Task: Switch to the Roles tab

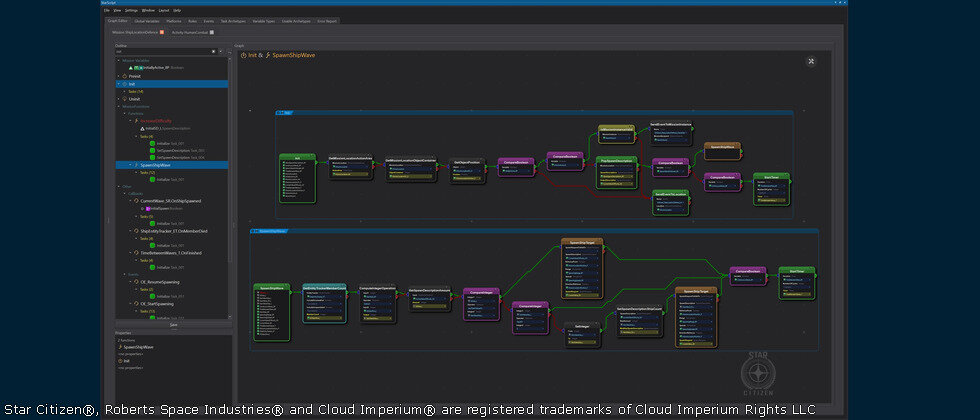Action: tap(192, 21)
